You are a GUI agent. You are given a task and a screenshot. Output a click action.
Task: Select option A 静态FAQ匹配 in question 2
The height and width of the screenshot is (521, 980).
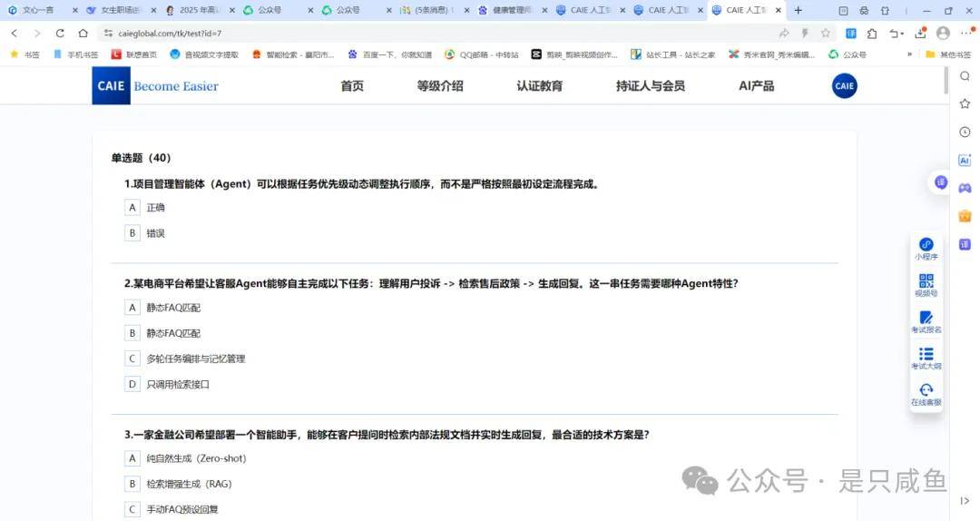coord(162,308)
